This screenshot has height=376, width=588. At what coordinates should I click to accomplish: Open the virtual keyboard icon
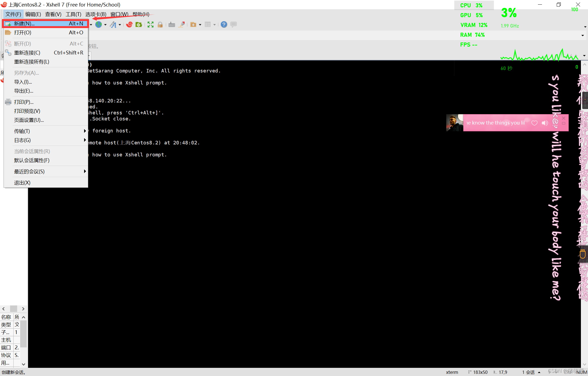click(172, 25)
